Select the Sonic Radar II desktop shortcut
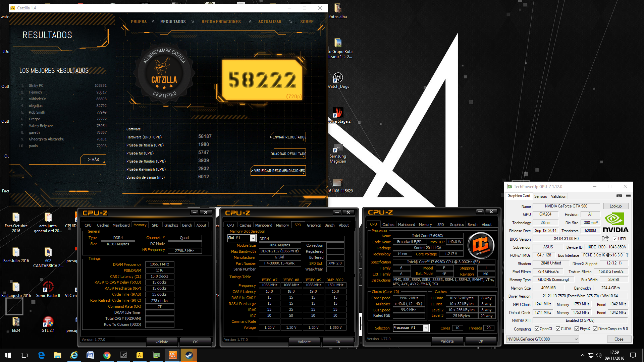 [48, 290]
